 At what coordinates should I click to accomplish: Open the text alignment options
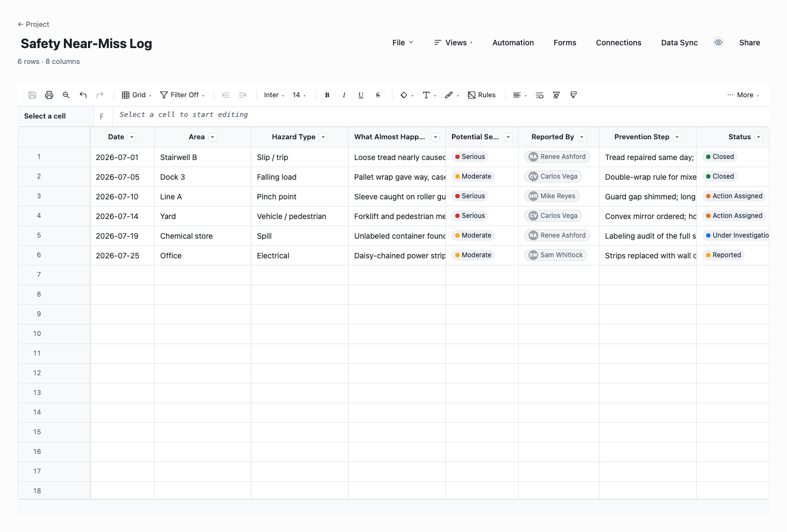click(519, 95)
